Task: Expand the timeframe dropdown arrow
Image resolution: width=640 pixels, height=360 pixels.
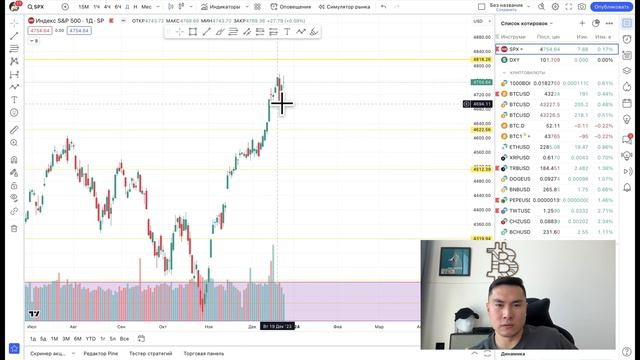Action: point(158,7)
